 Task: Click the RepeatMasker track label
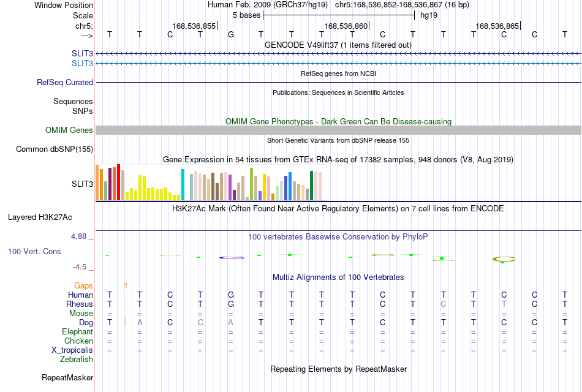[x=67, y=378]
